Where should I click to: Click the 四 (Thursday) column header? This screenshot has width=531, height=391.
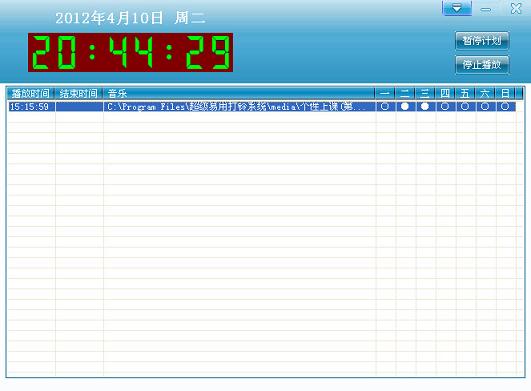tap(445, 93)
